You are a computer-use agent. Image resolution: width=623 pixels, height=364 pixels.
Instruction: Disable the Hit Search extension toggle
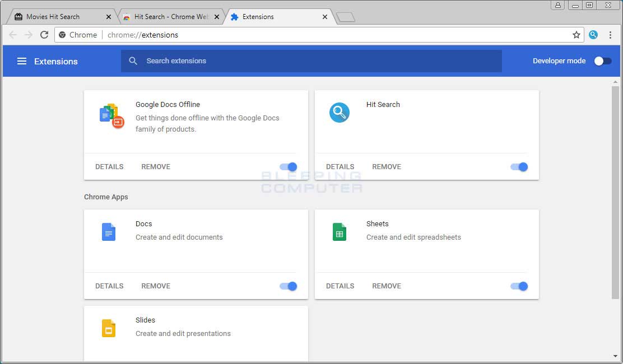[x=519, y=167]
